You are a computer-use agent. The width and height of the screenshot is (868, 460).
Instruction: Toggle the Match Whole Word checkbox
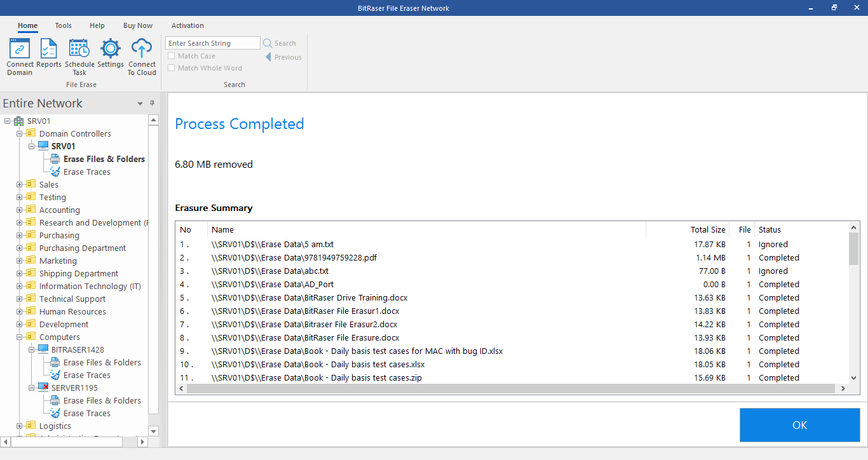click(x=171, y=68)
